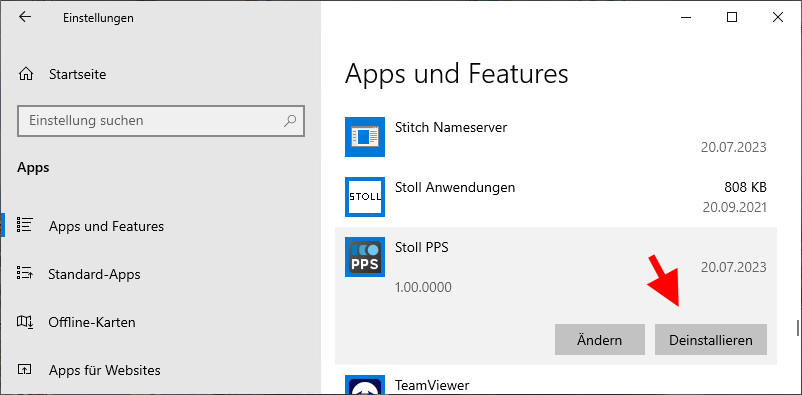Focus the Einstellung suchen search field

tap(161, 121)
